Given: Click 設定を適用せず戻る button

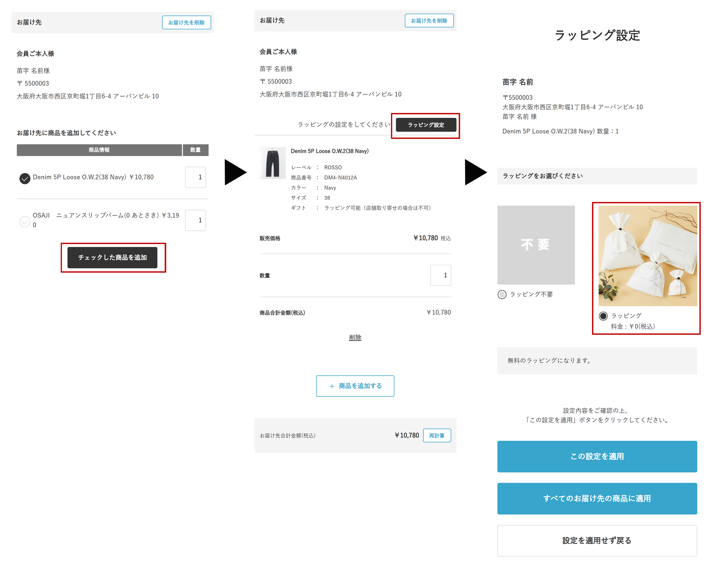Looking at the screenshot, I should click(597, 541).
